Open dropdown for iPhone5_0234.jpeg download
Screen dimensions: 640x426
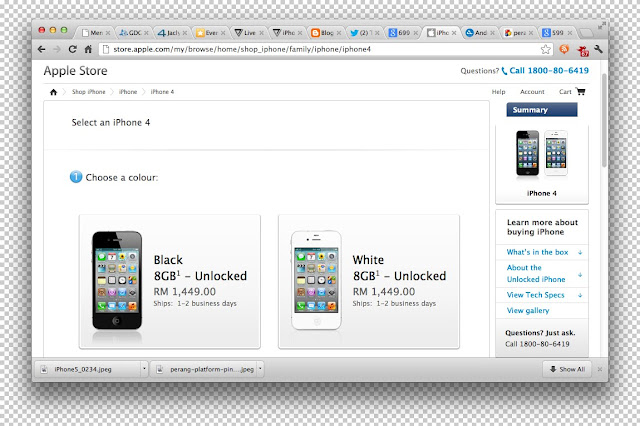pos(144,369)
